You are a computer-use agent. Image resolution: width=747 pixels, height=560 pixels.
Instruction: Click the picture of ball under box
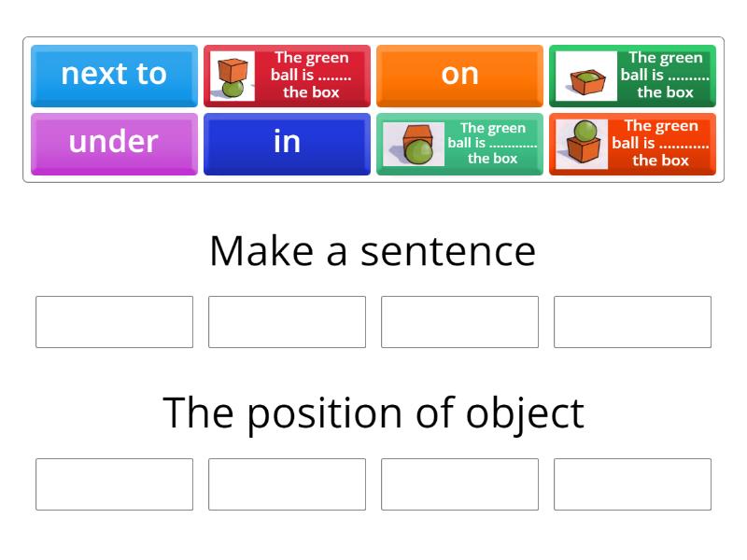pyautogui.click(x=231, y=77)
